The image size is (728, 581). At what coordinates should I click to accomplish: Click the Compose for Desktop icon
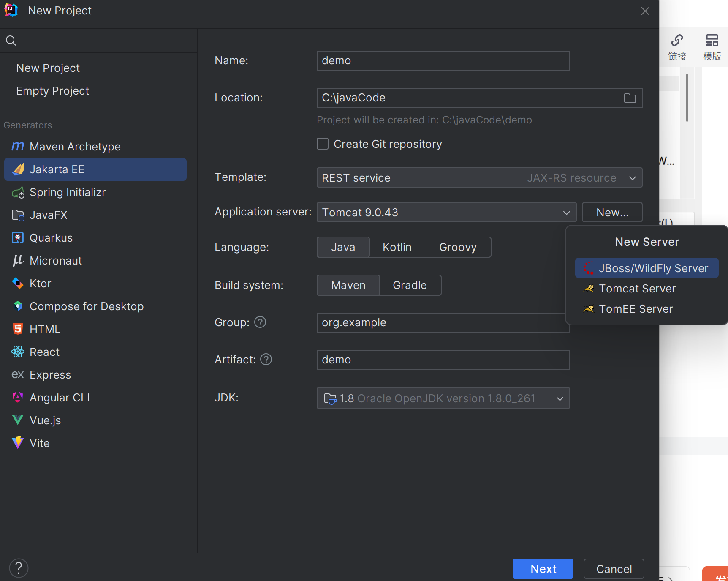click(x=18, y=306)
